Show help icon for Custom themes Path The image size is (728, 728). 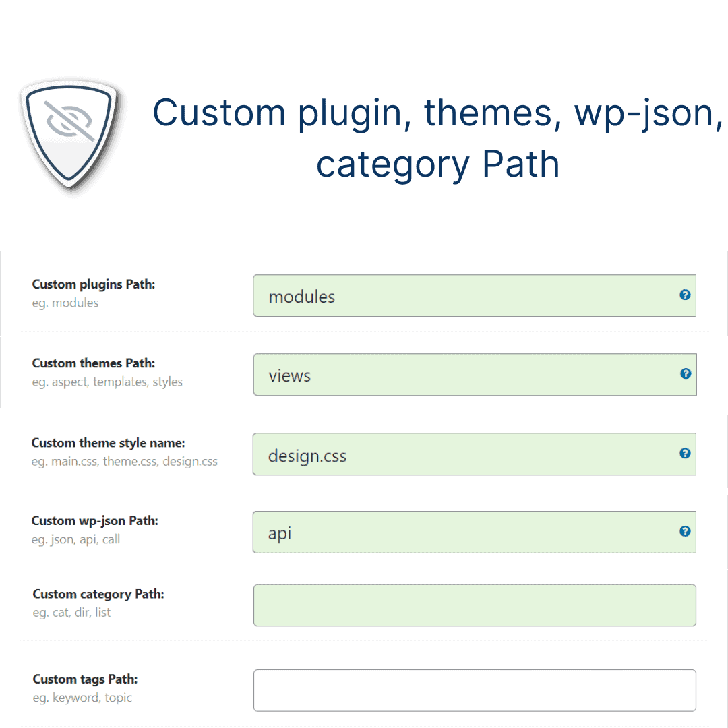(x=686, y=373)
